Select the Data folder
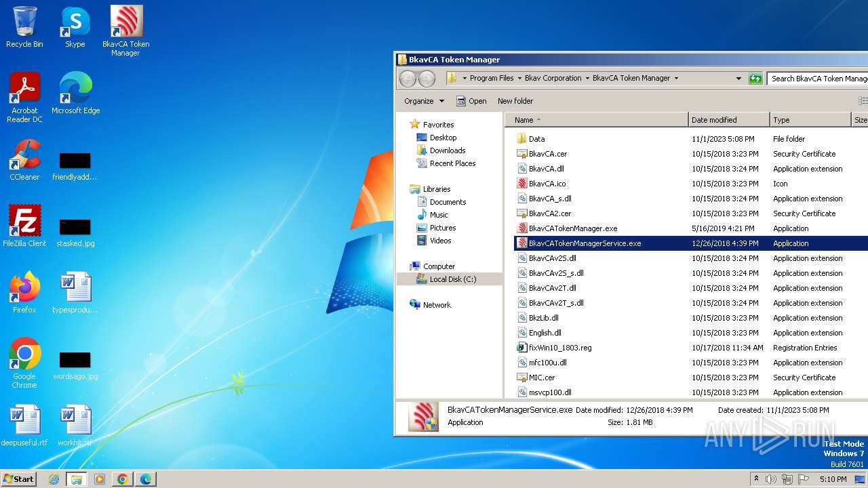Image resolution: width=868 pixels, height=488 pixels. tap(530, 139)
